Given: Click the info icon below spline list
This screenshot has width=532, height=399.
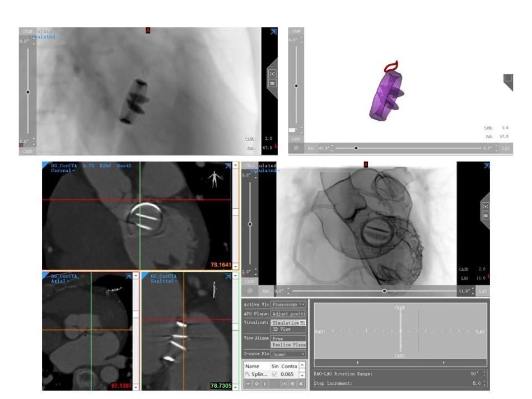Looking at the screenshot, I should click(x=265, y=384).
